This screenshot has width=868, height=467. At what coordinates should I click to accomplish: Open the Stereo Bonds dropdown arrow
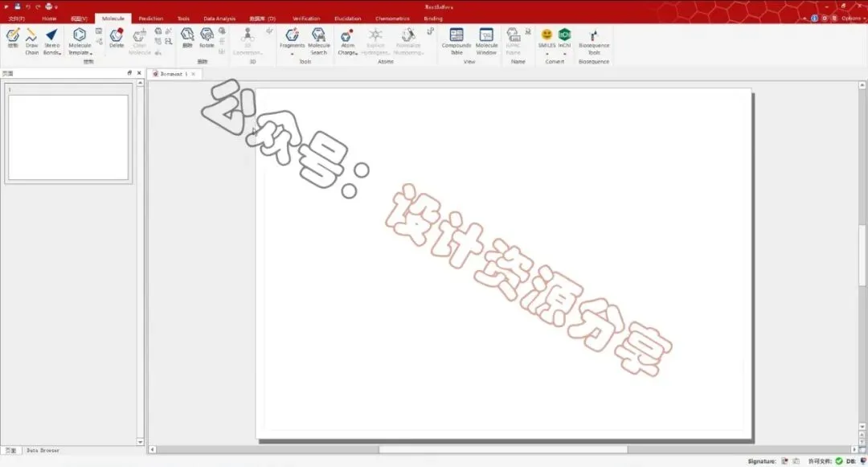coord(59,53)
